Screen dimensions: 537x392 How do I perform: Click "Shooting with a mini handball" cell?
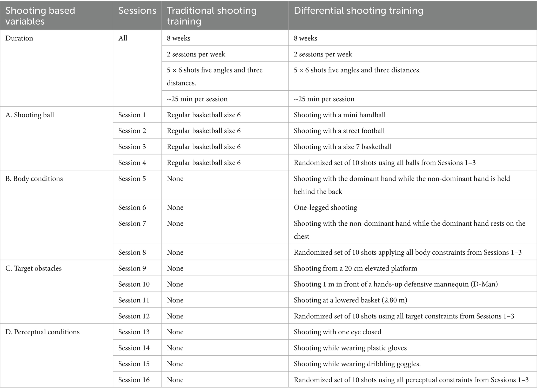tap(339, 115)
